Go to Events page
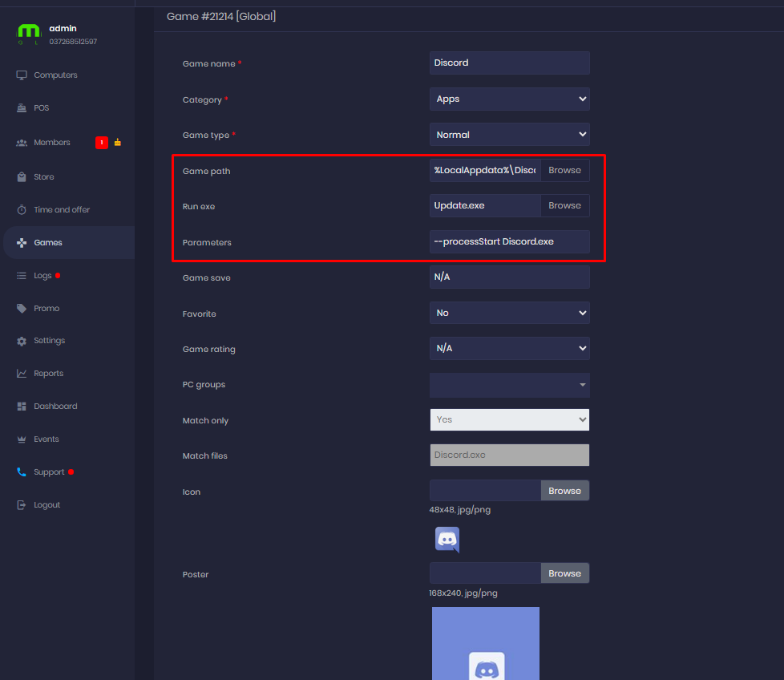Image resolution: width=784 pixels, height=680 pixels. [x=46, y=439]
